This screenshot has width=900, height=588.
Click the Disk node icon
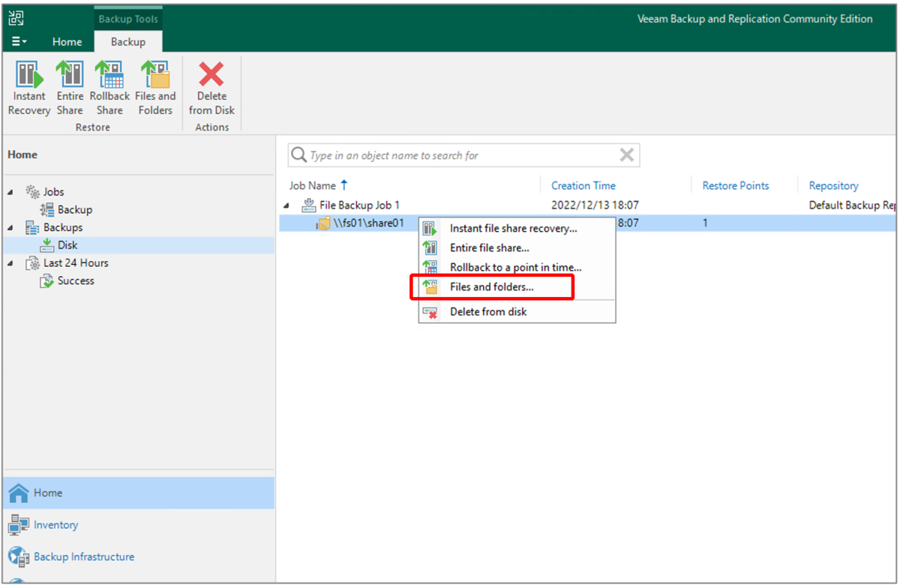47,245
